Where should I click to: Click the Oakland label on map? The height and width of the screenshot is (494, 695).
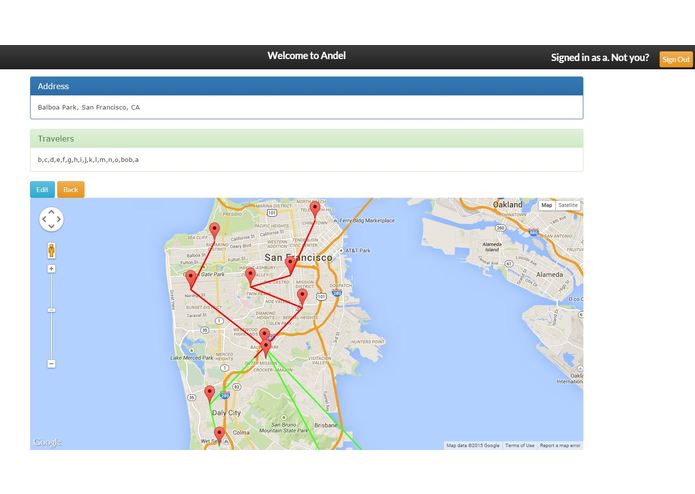coord(508,205)
